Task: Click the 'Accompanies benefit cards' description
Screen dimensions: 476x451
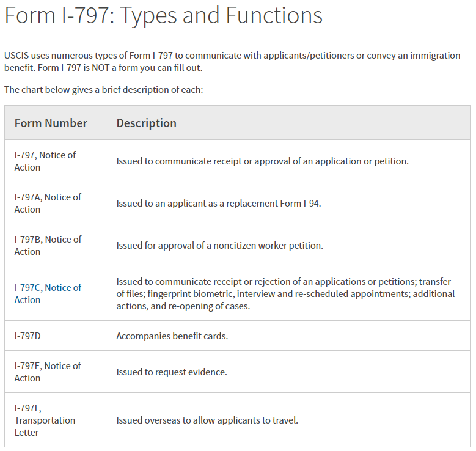Action: point(172,336)
